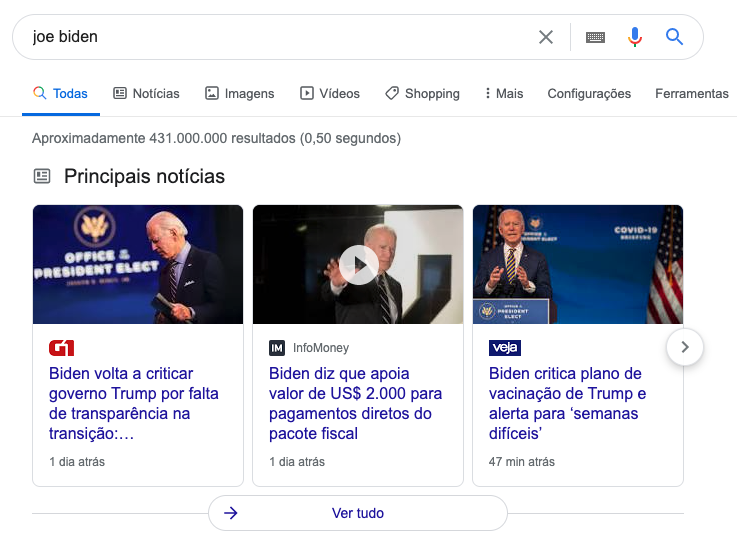Click the InfoMoney source name

point(321,348)
